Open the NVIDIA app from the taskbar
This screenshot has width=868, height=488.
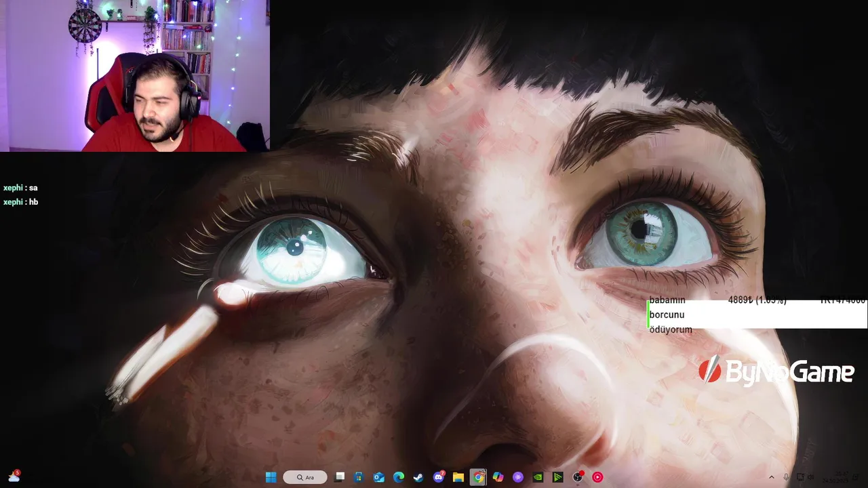tap(538, 477)
